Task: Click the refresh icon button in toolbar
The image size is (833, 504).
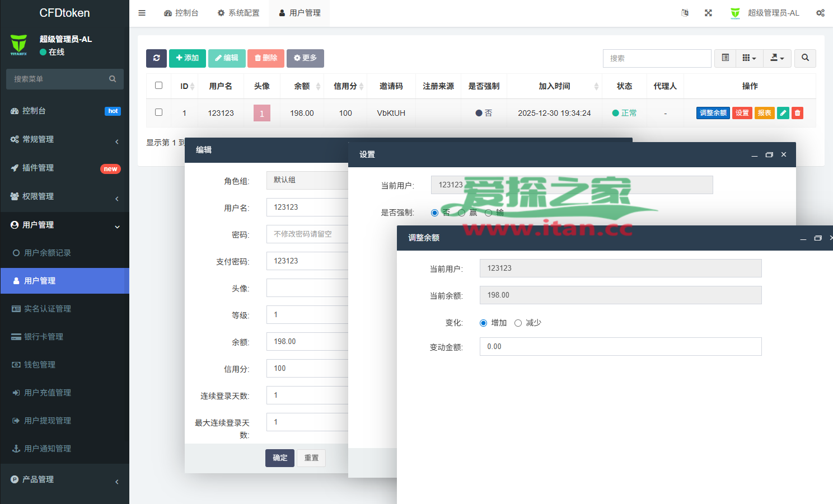Action: click(156, 58)
